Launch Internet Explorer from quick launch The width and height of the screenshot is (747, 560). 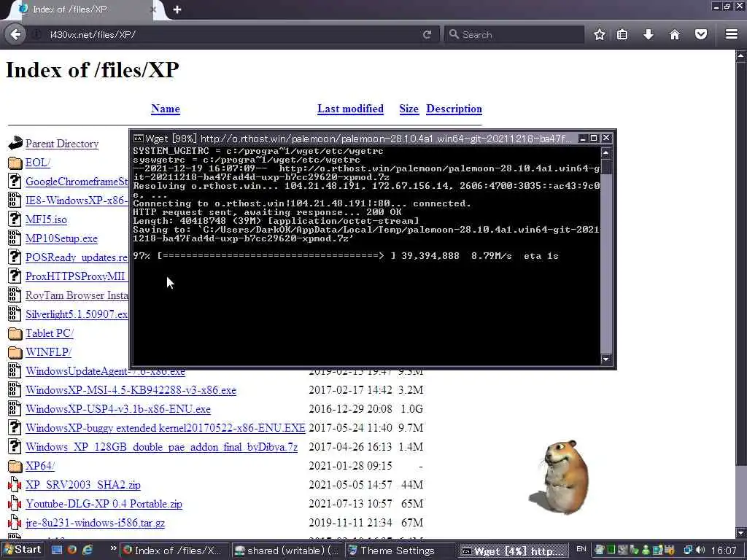[88, 550]
